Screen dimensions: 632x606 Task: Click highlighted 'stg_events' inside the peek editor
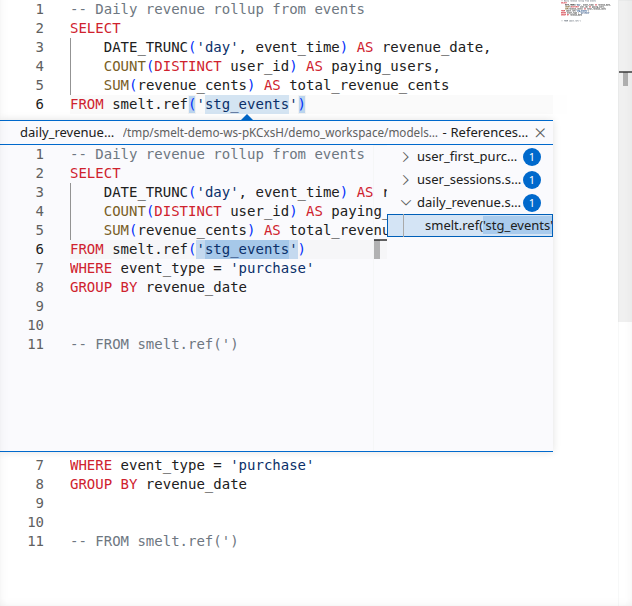point(247,249)
